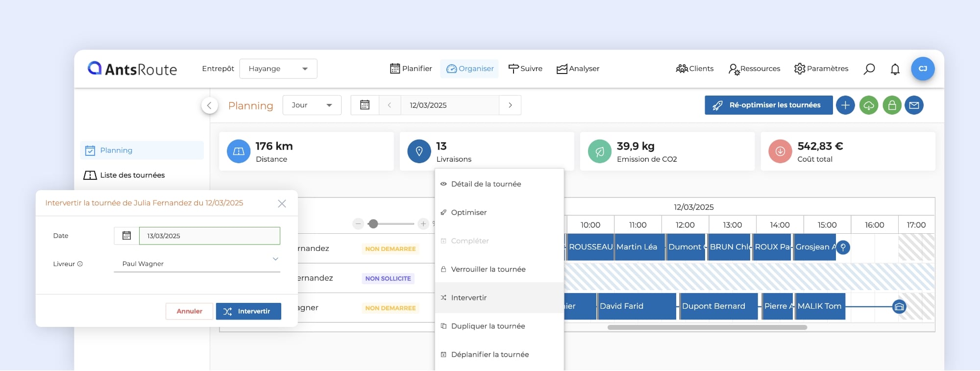The height and width of the screenshot is (371, 980).
Task: Open the Entrepôt Hayange dropdown
Action: click(x=278, y=69)
